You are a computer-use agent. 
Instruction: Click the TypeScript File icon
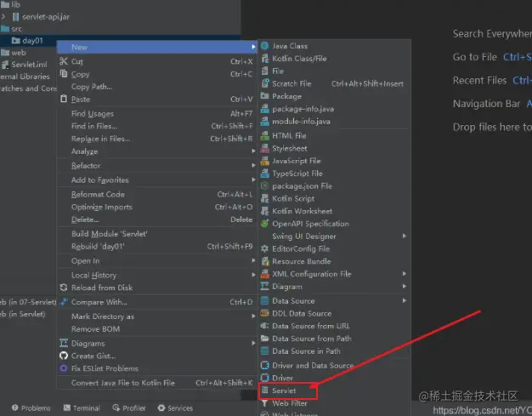pos(264,174)
